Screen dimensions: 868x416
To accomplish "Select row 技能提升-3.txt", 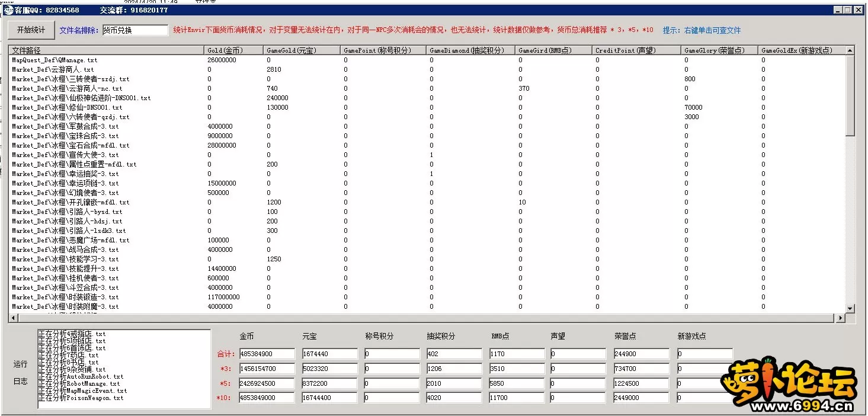I will tap(427, 268).
